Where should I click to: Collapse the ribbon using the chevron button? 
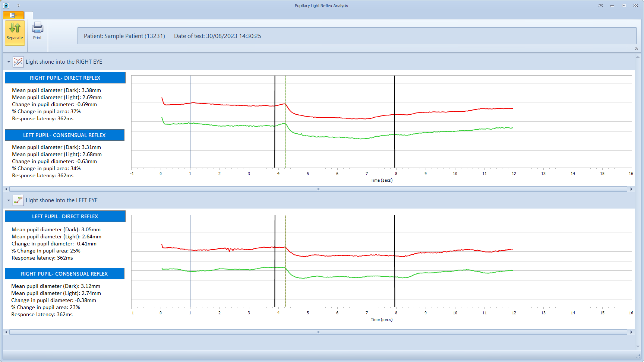[x=636, y=48]
